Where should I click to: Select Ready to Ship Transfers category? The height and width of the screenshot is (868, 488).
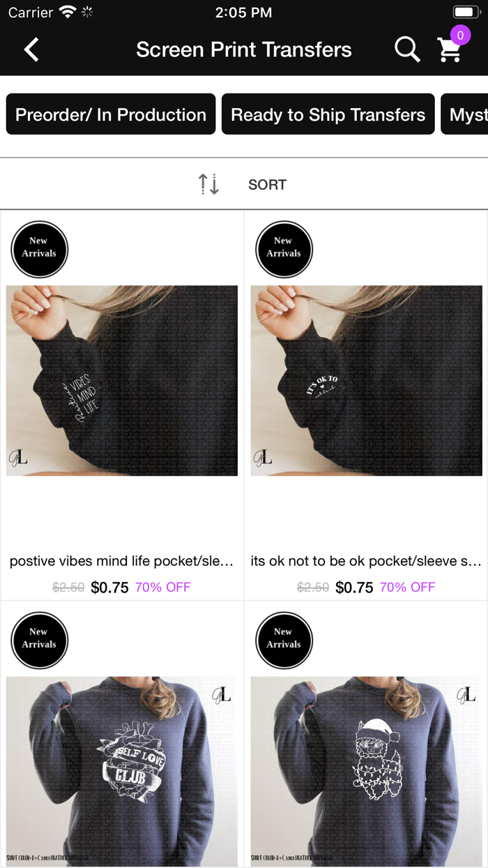328,114
